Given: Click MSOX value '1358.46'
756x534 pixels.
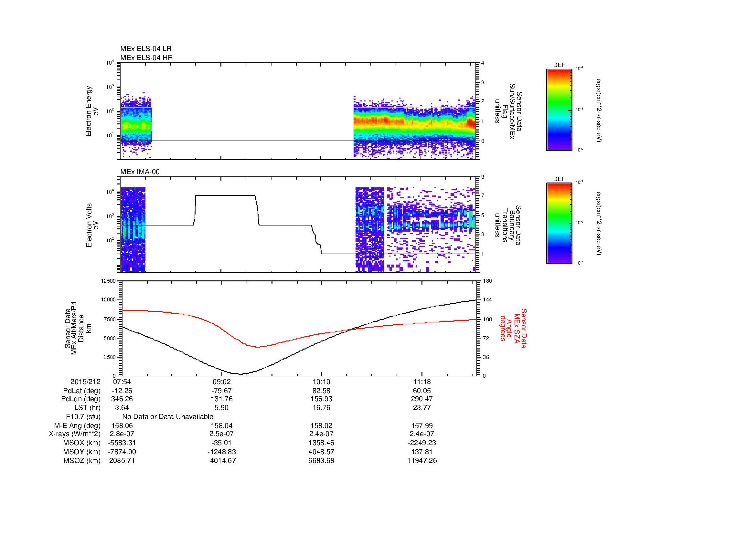Looking at the screenshot, I should (x=321, y=443).
